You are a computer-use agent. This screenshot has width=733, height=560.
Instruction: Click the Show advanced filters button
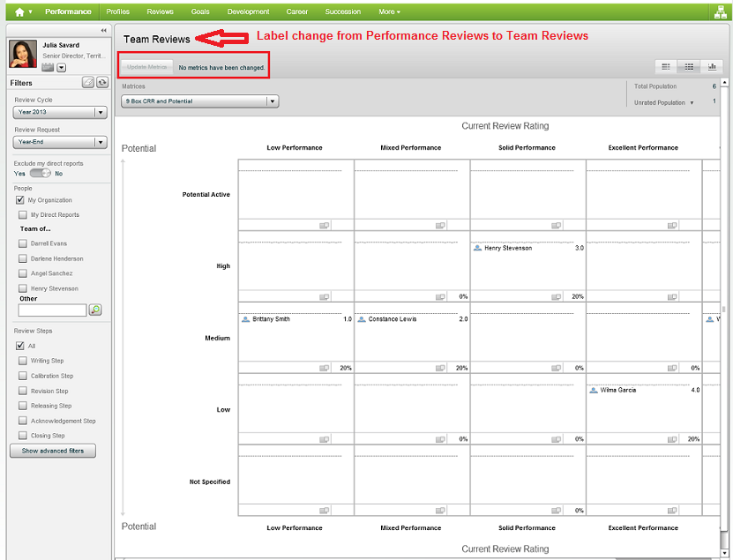[x=52, y=451]
